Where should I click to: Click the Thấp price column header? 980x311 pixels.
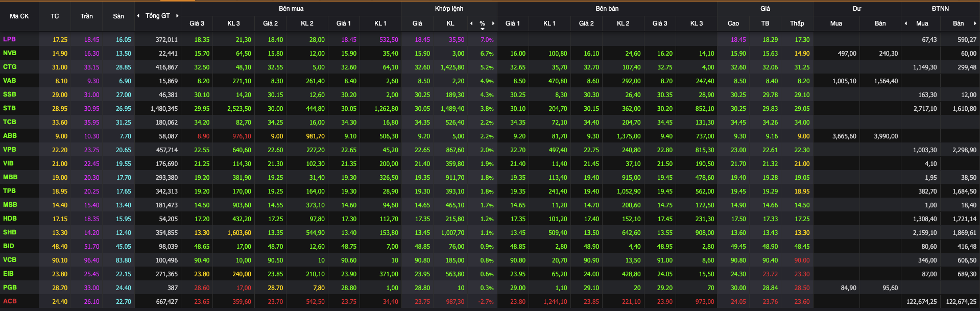click(x=797, y=23)
